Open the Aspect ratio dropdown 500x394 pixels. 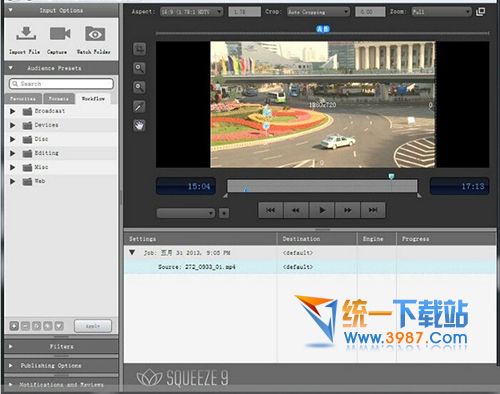192,12
